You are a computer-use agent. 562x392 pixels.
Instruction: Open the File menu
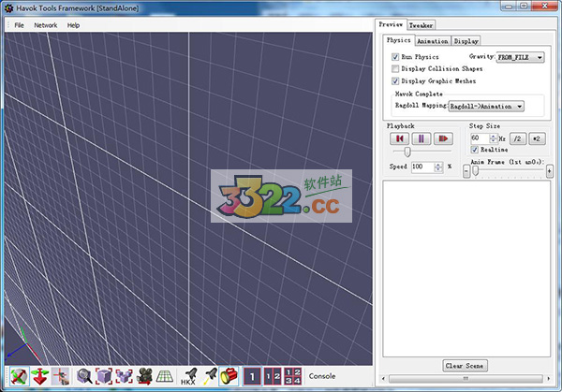click(19, 25)
